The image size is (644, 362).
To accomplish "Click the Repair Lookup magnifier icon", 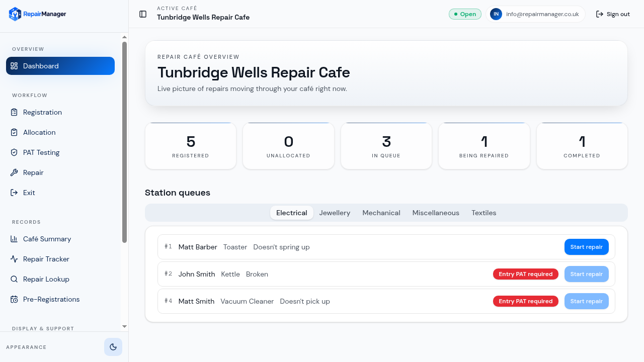I will pos(14,279).
